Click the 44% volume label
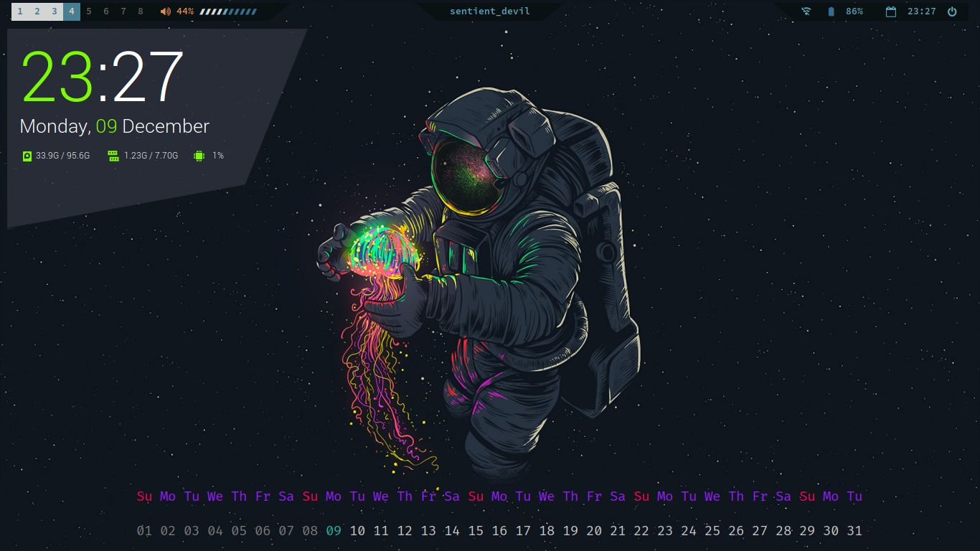980x551 pixels. (185, 11)
